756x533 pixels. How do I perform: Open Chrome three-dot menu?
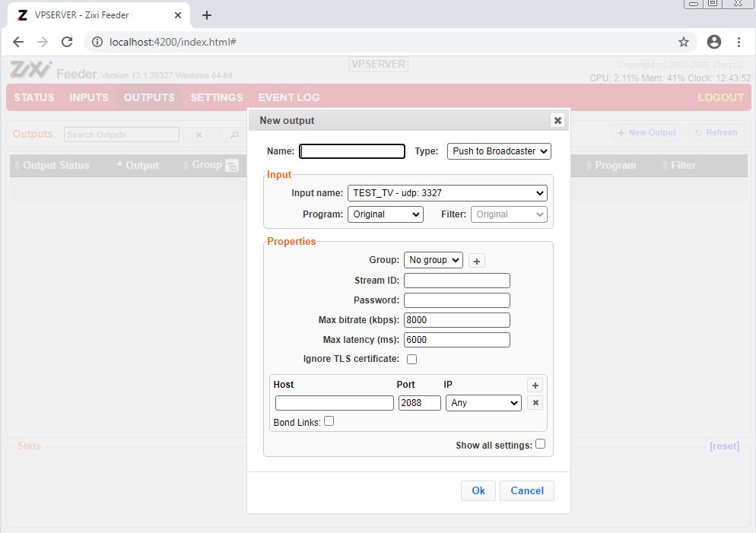[x=739, y=42]
